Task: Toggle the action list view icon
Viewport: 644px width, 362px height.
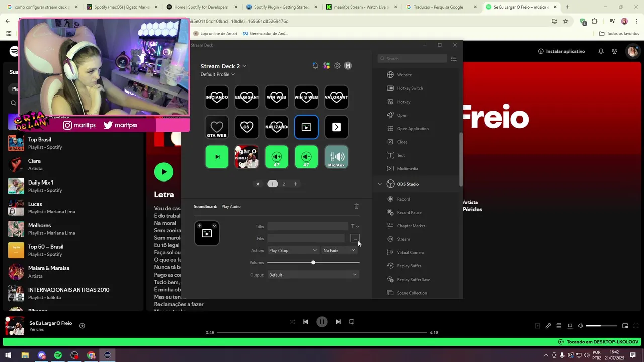Action: (x=454, y=59)
